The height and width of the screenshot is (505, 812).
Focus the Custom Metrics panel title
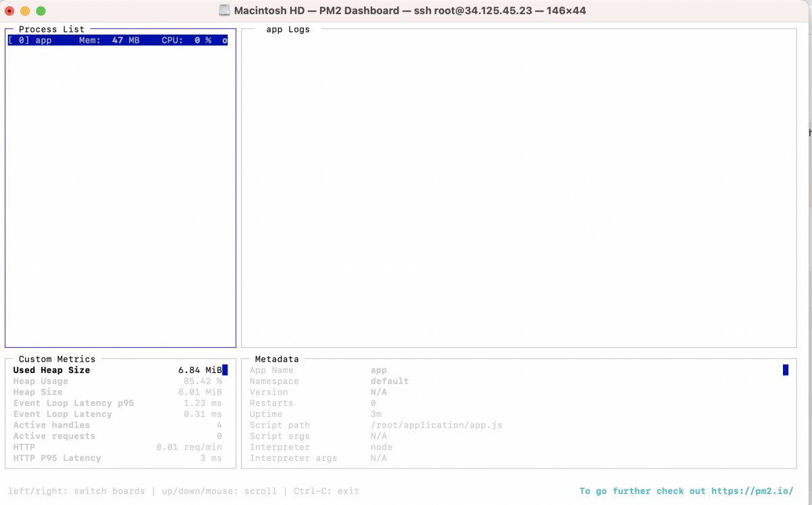tap(57, 359)
